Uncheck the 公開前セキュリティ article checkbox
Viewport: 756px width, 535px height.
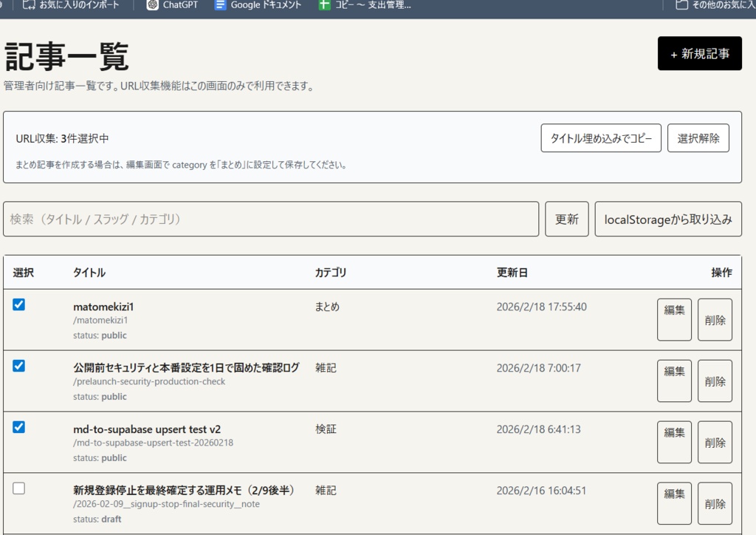tap(18, 365)
